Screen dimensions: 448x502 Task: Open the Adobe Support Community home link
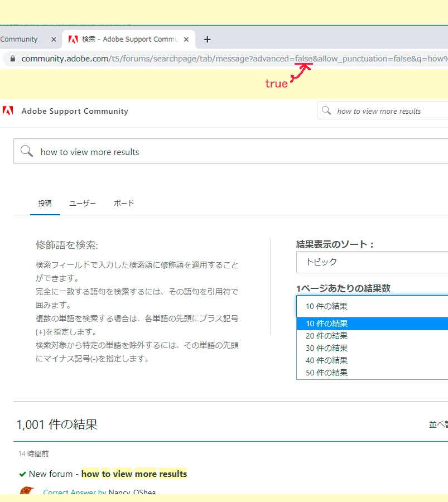click(x=75, y=111)
